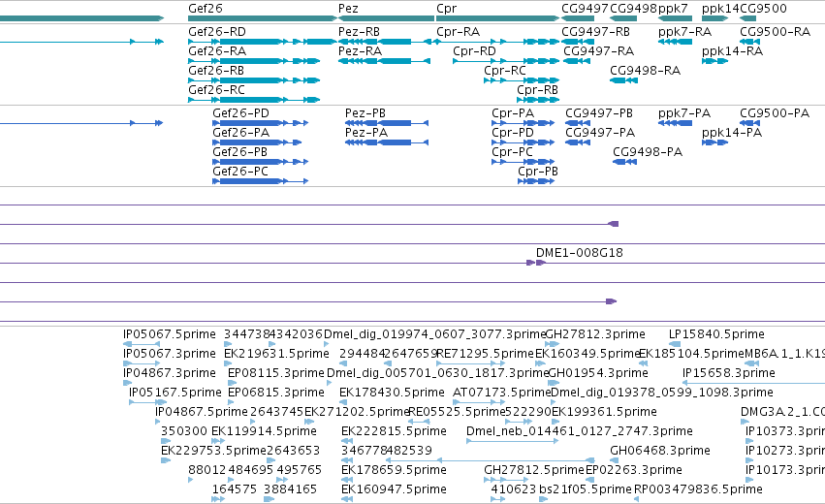The width and height of the screenshot is (825, 504).
Task: Open the Pez-PA protein feature
Action: pyautogui.click(x=366, y=133)
